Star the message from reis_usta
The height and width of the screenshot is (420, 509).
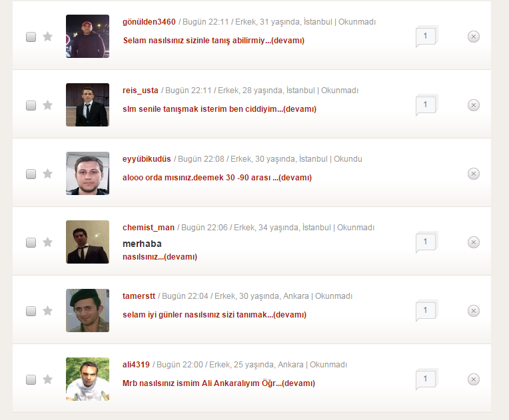(x=48, y=105)
